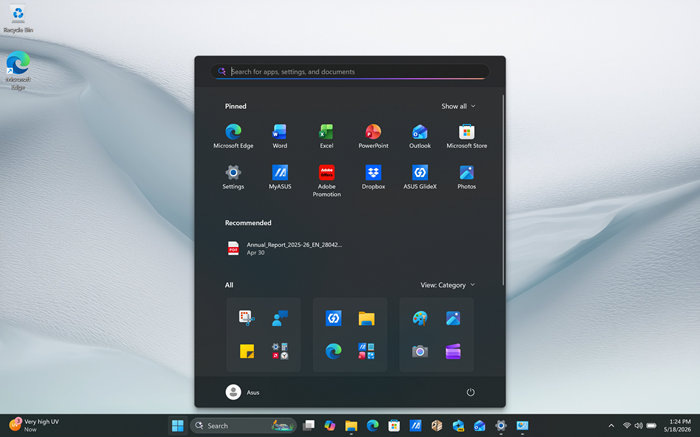The image size is (700, 437).
Task: Click the Start menu search field
Action: coord(350,71)
